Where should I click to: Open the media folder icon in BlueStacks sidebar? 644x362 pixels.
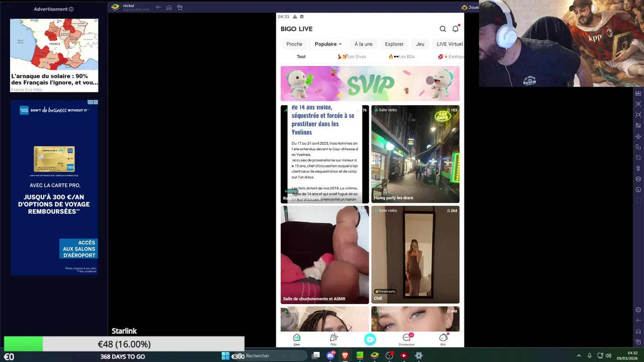pyautogui.click(x=638, y=125)
